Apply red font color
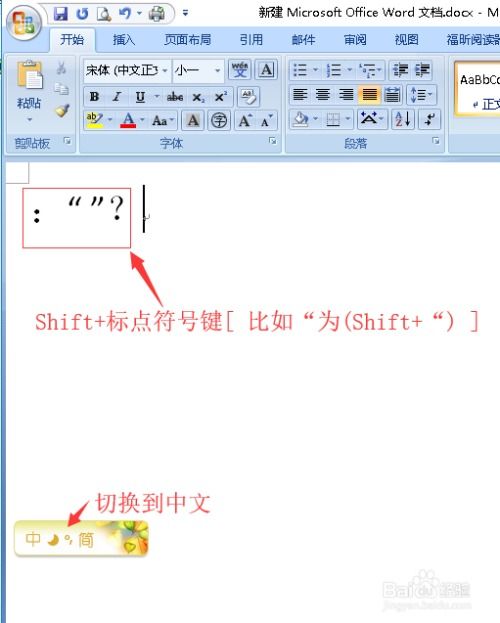The height and width of the screenshot is (623, 500). [x=128, y=120]
